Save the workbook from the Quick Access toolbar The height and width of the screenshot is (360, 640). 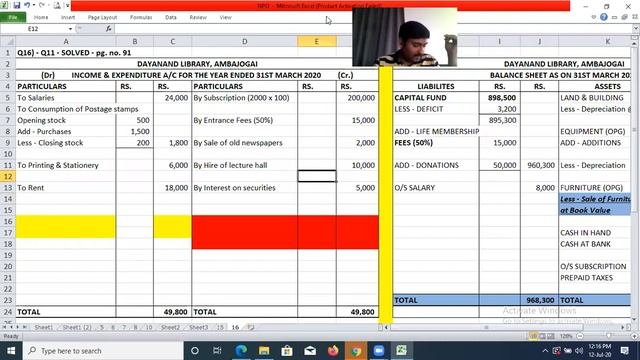click(17, 5)
